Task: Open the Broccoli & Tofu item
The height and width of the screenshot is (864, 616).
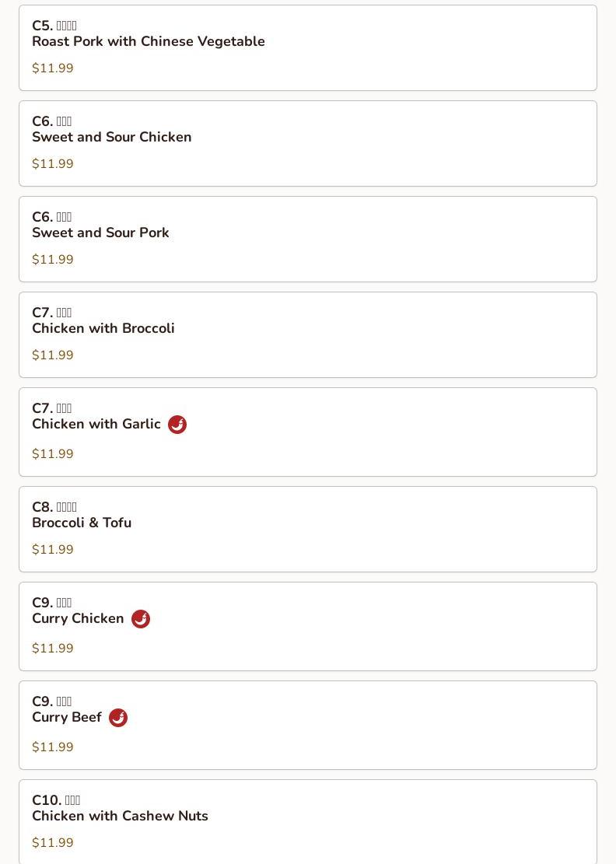Action: [308, 529]
